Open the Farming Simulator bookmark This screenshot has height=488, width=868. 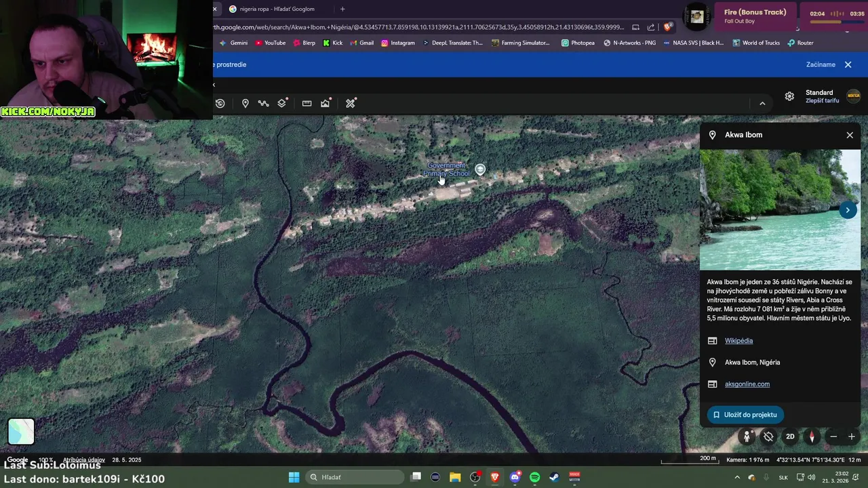point(521,43)
